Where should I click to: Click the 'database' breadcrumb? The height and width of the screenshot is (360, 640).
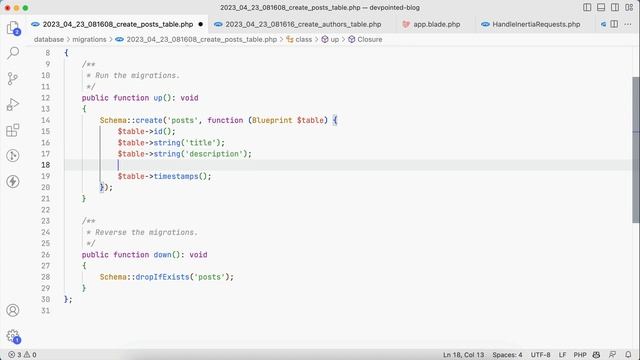click(x=49, y=39)
